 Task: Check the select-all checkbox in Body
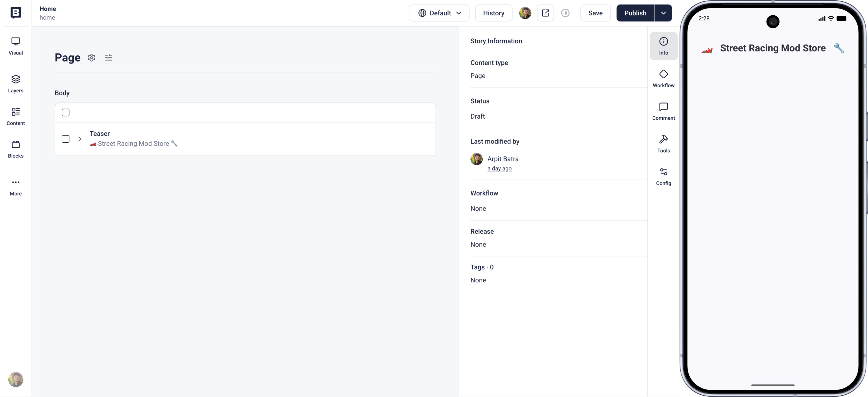[66, 112]
